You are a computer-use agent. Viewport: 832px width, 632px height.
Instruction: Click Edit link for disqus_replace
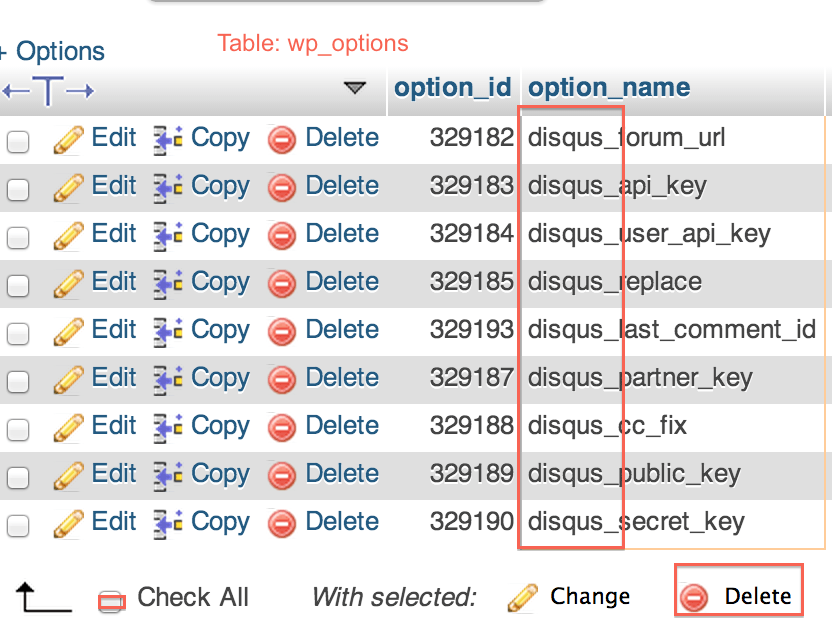click(114, 281)
